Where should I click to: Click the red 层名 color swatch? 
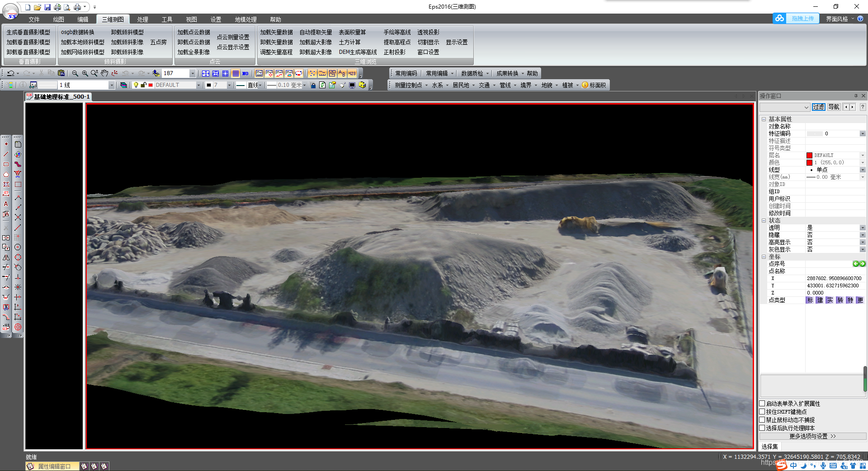(x=809, y=156)
